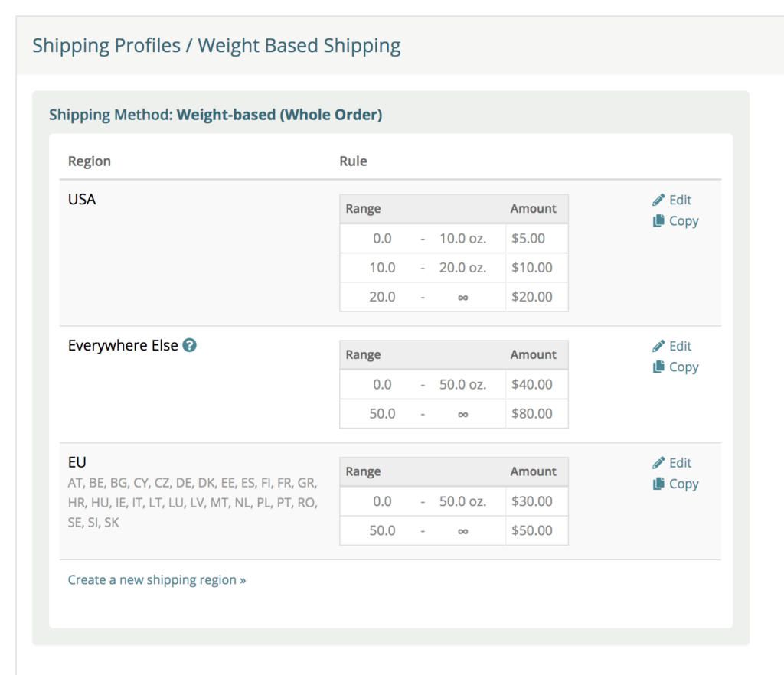Click pencil icon for Everywhere Else region
Image resolution: width=784 pixels, height=675 pixels.
coord(658,346)
